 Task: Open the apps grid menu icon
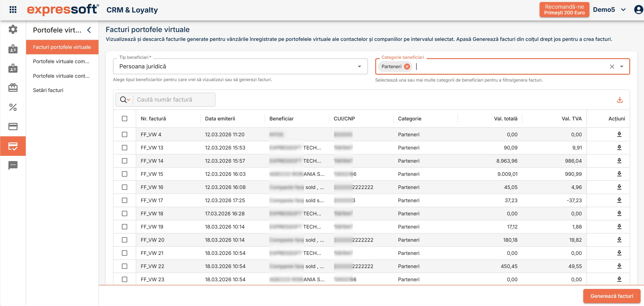click(x=13, y=10)
